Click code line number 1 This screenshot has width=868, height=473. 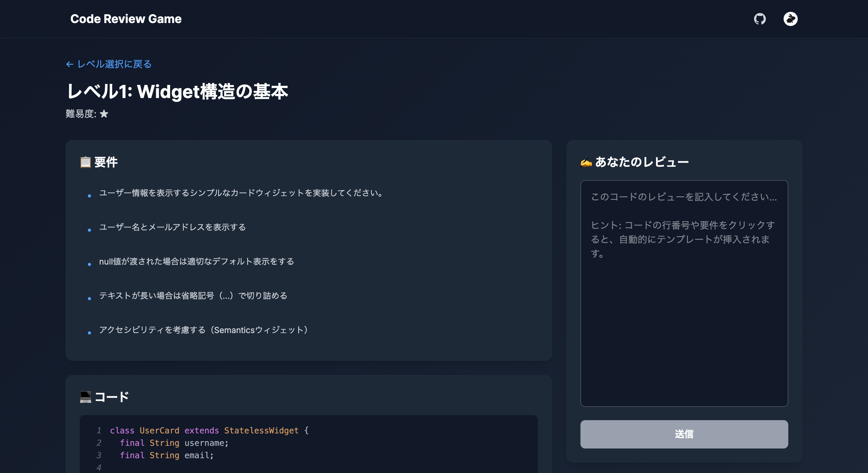[99, 430]
